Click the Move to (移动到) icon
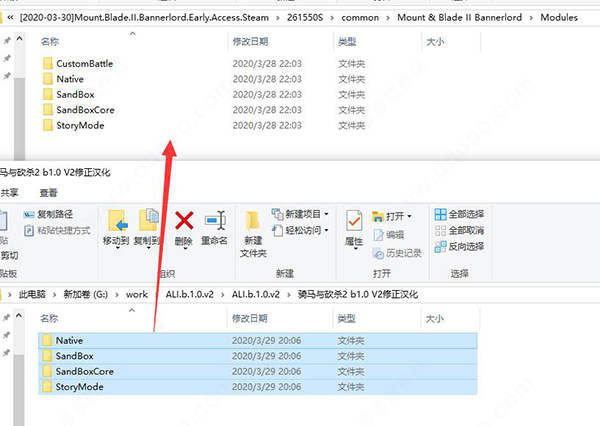This screenshot has height=426, width=600. point(119,225)
